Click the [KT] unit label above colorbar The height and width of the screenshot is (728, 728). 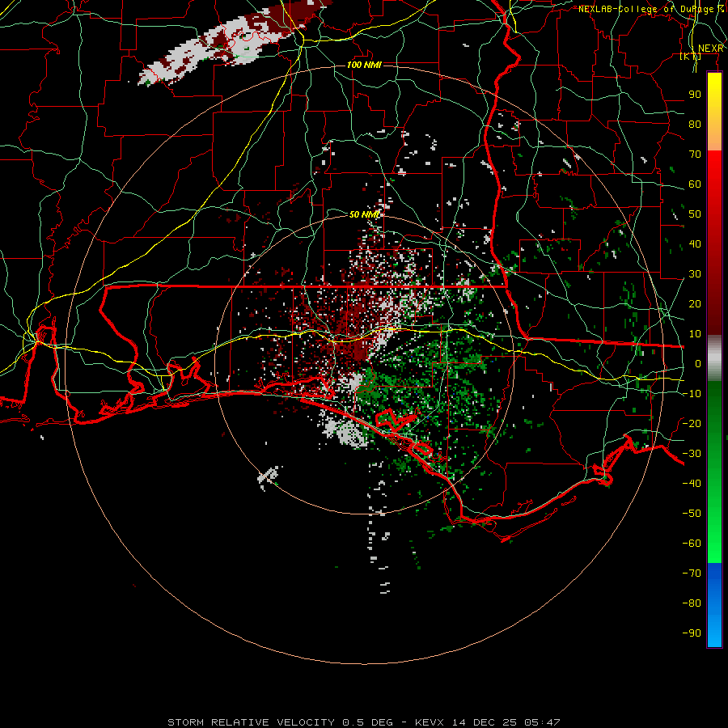tap(691, 56)
